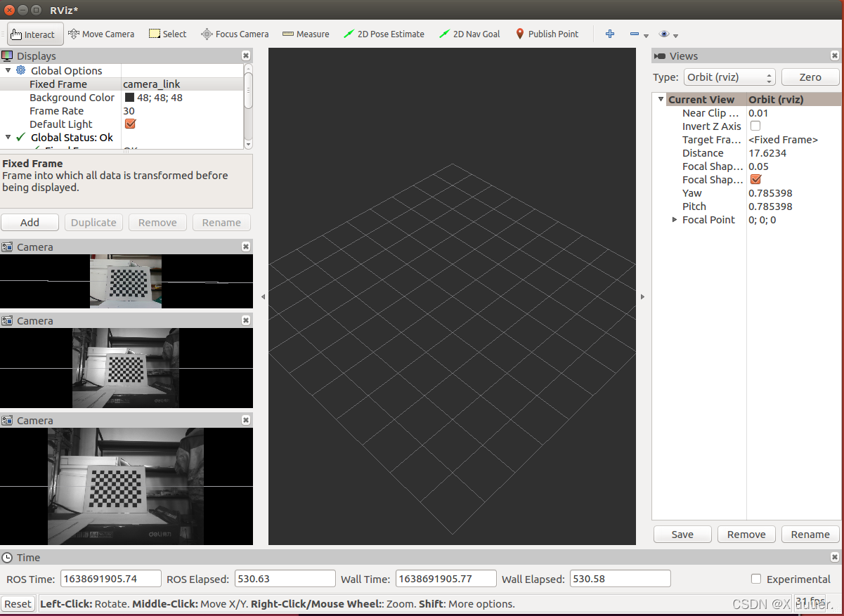Image resolution: width=844 pixels, height=616 pixels.
Task: Click the Add button in Displays panel
Action: coord(30,222)
